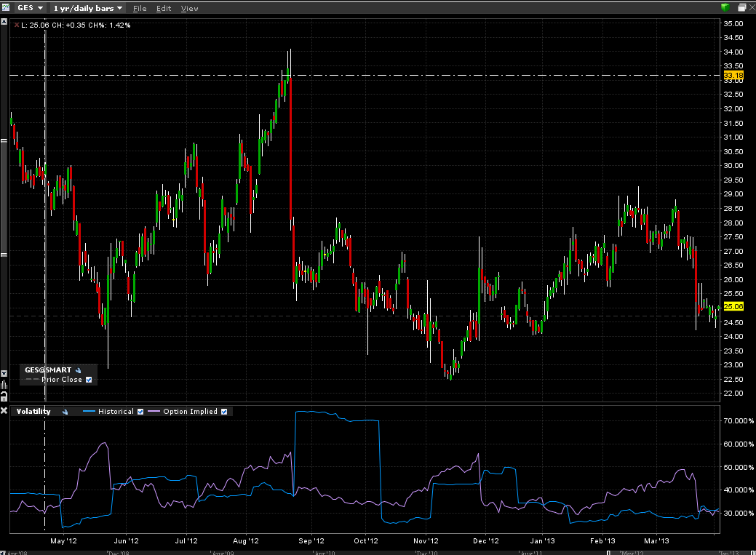This screenshot has width=756, height=555.
Task: Open the View menu
Action: 189,8
